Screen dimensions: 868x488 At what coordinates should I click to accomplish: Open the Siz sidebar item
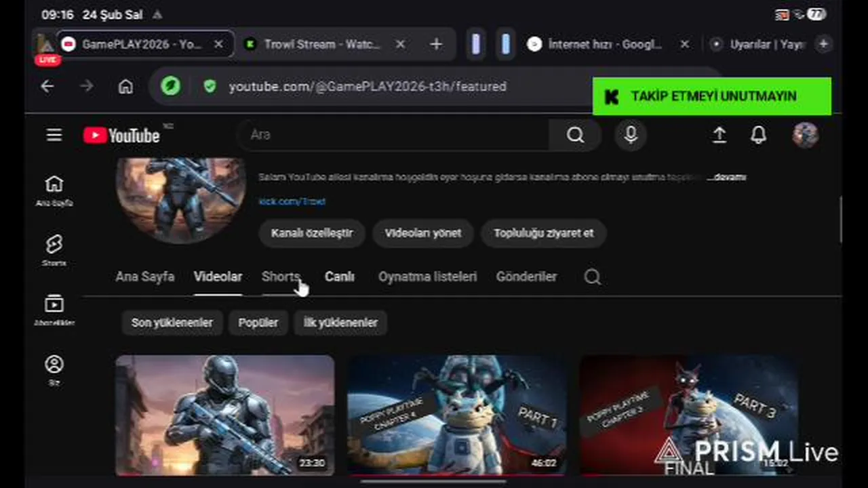(x=54, y=370)
